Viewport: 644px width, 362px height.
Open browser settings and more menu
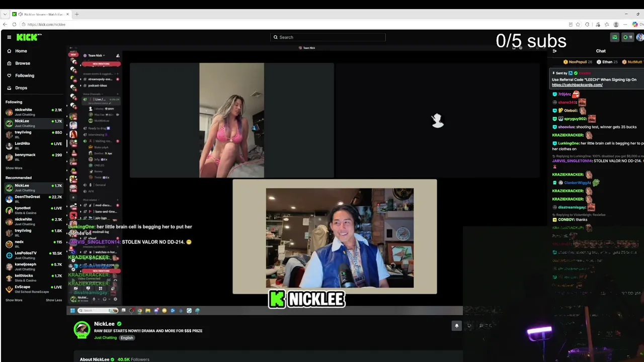coord(625,25)
